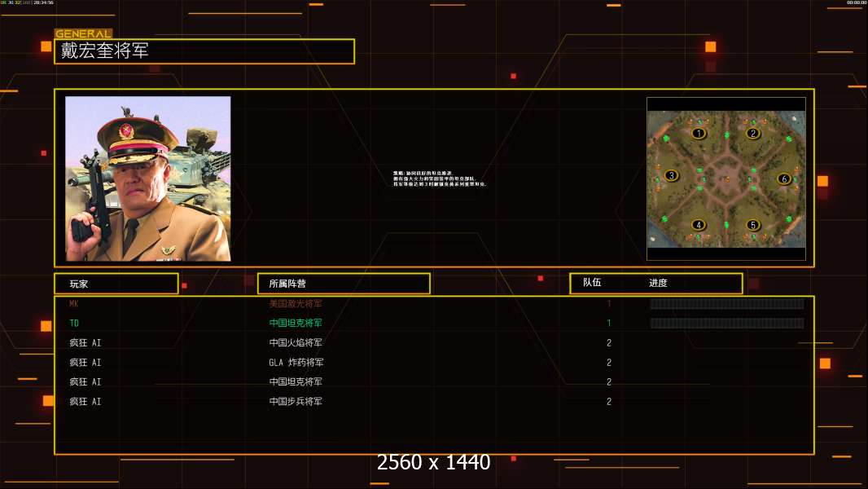Click the strategy description text beginning 策略
This screenshot has width=868, height=489.
440,178
